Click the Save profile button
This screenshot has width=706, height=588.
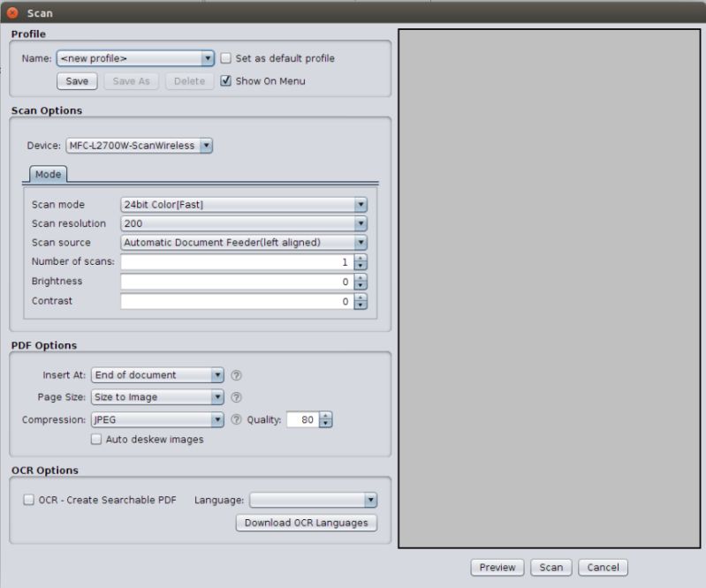click(x=77, y=81)
